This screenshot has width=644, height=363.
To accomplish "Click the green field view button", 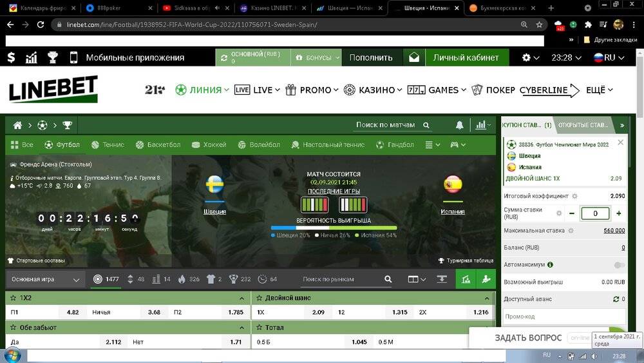I will 466,279.
